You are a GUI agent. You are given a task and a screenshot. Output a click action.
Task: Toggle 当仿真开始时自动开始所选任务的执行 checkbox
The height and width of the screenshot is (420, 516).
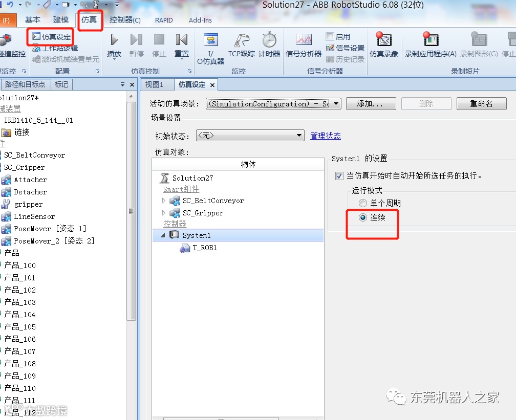coord(339,175)
